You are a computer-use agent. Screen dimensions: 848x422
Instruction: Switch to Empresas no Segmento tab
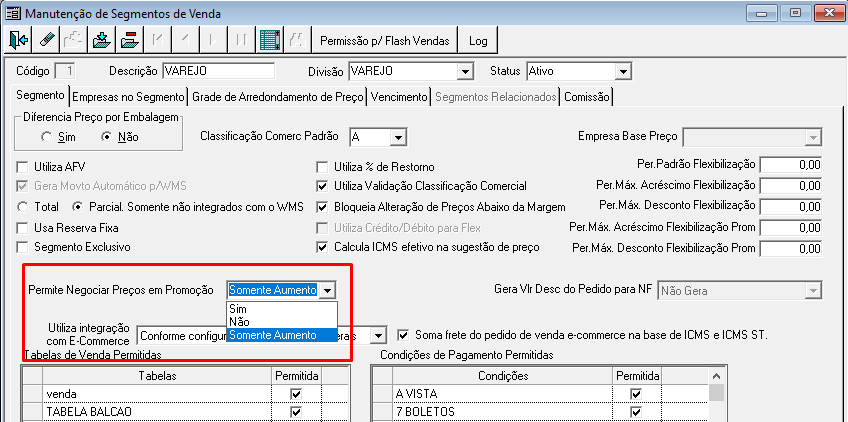pos(129,97)
